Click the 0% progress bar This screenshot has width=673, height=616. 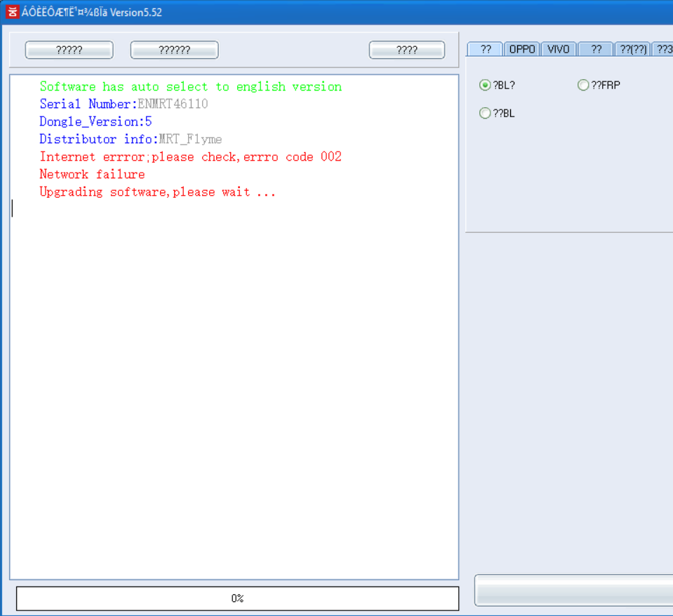(237, 598)
